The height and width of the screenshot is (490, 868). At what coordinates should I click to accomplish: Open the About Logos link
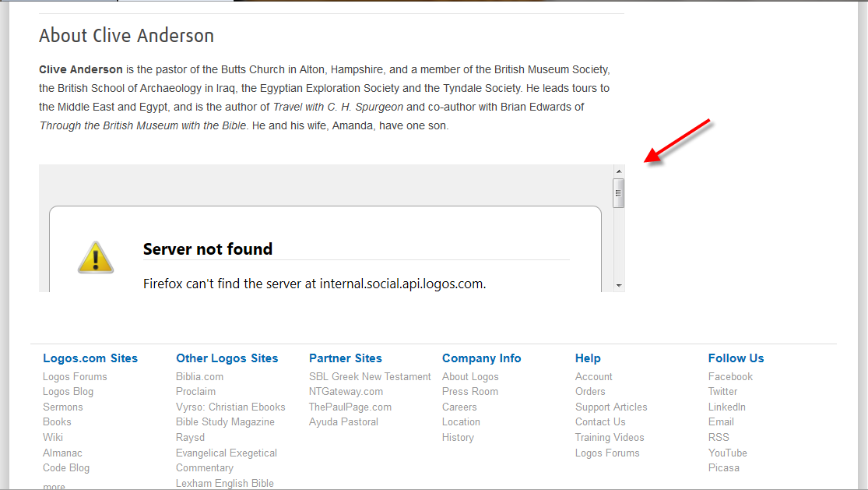(x=470, y=376)
